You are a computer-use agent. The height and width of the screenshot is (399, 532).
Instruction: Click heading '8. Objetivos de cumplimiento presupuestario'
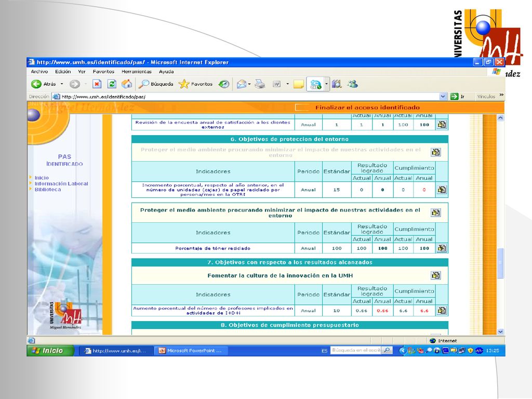tap(290, 325)
